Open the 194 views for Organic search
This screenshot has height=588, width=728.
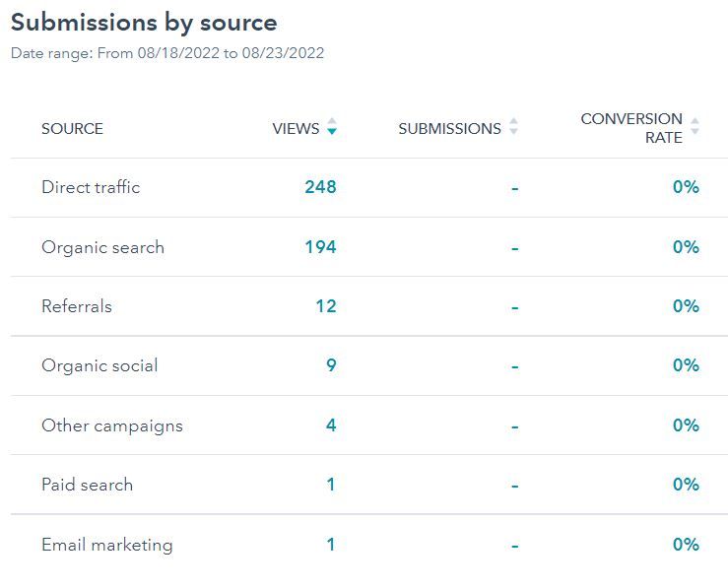[x=320, y=247]
